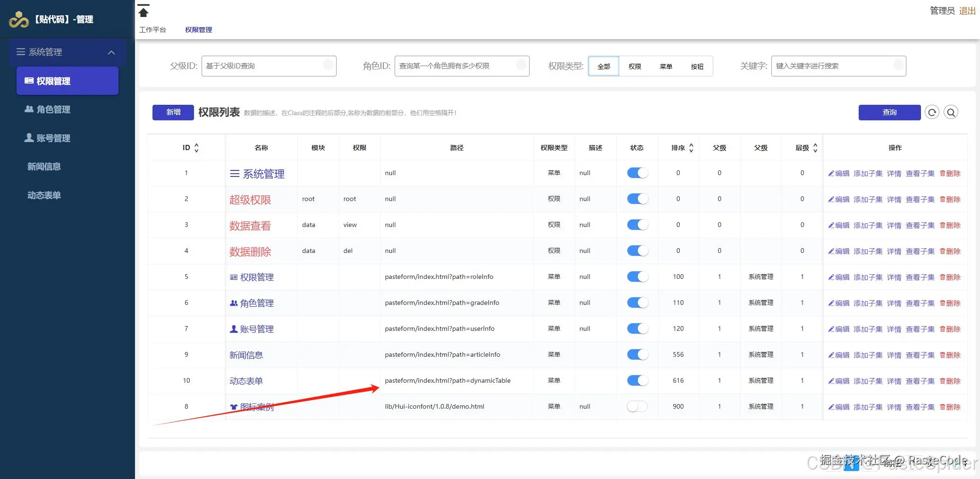Click the 查询 button
Screen dimensions: 980x479
pos(890,112)
